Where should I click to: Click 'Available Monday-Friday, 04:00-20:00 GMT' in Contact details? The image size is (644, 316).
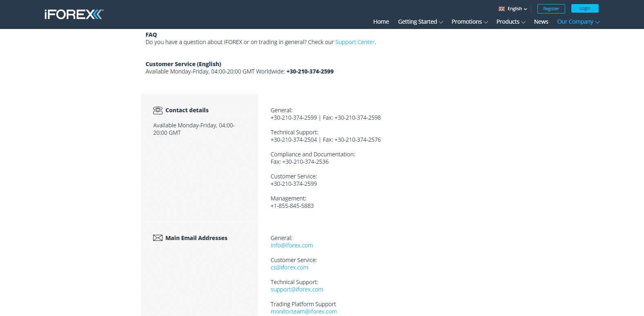point(194,129)
